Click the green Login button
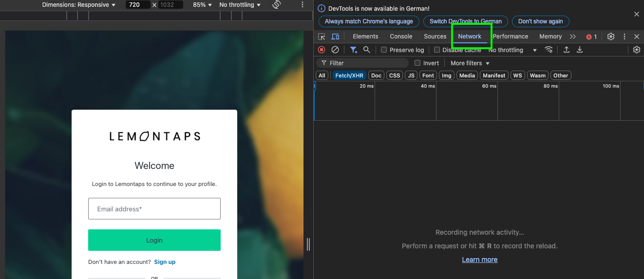 click(x=154, y=240)
